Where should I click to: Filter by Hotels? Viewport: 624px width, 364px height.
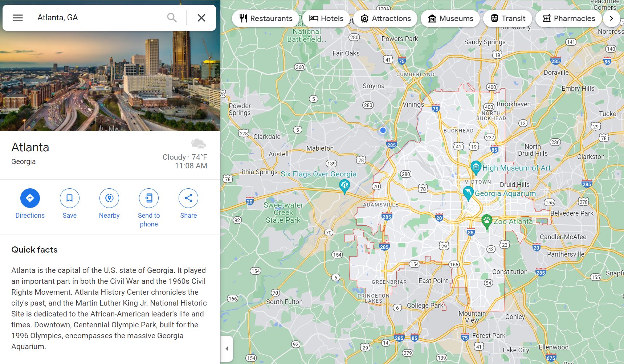point(326,18)
